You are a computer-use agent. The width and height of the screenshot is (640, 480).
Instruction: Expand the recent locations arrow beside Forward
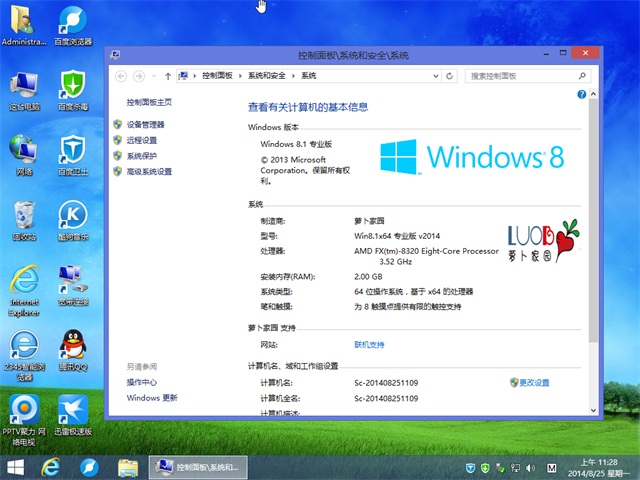153,75
